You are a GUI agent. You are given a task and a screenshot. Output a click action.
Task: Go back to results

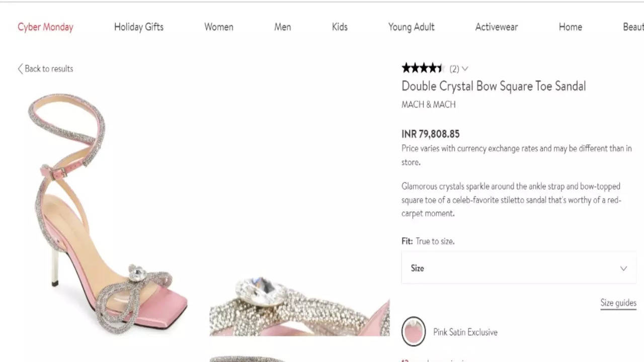click(x=49, y=69)
